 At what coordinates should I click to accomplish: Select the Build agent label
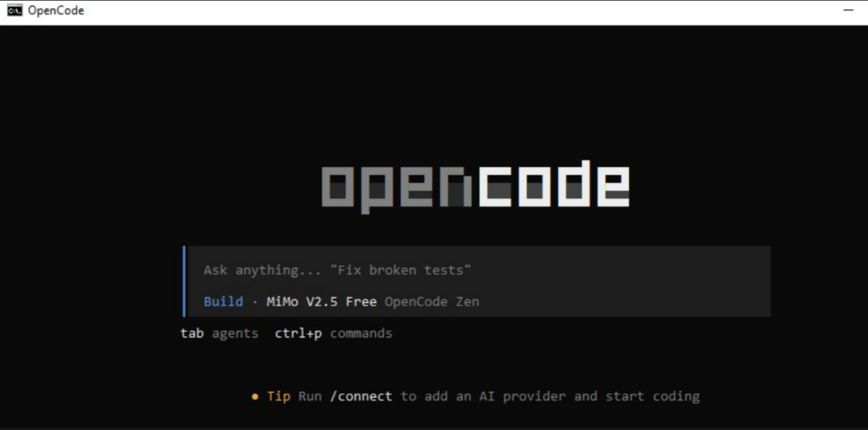click(223, 302)
